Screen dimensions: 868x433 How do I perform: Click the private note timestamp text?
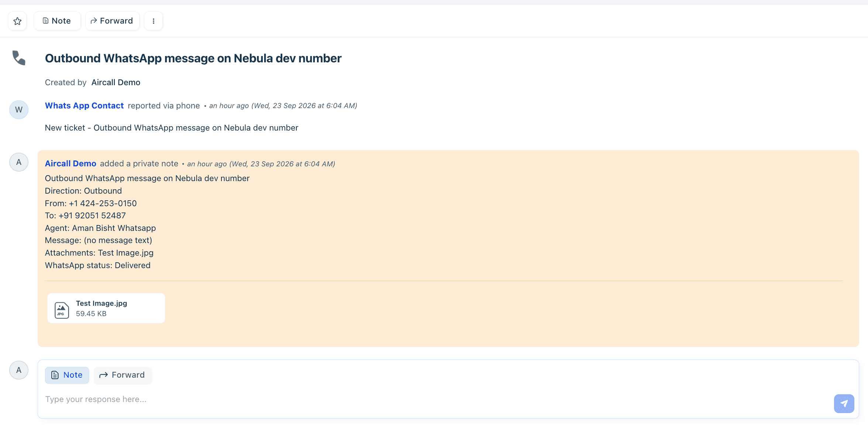click(261, 164)
